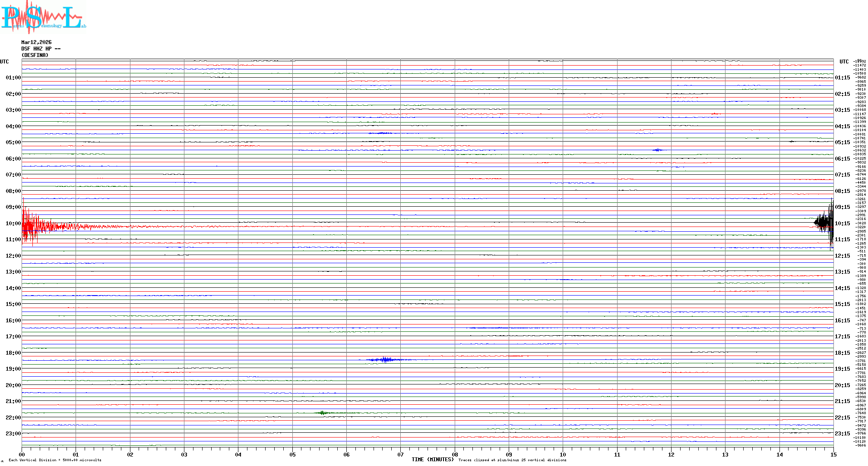Click the 10:00 hour label on left axis
The image size is (868, 466).
13,224
